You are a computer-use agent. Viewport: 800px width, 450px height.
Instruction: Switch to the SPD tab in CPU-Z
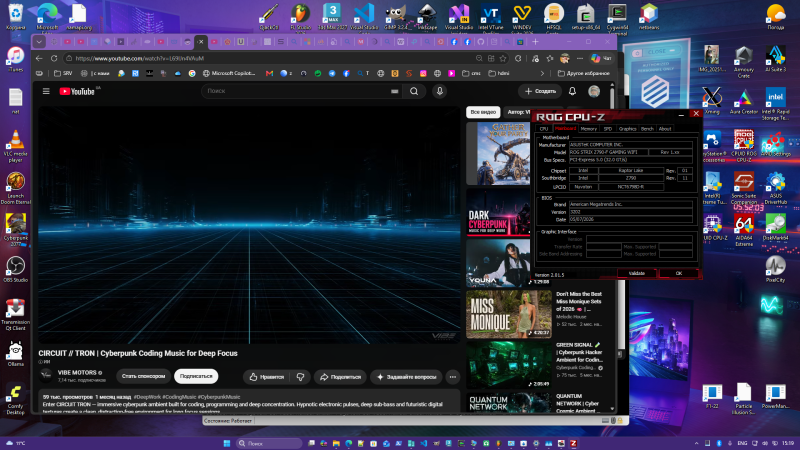tap(608, 129)
